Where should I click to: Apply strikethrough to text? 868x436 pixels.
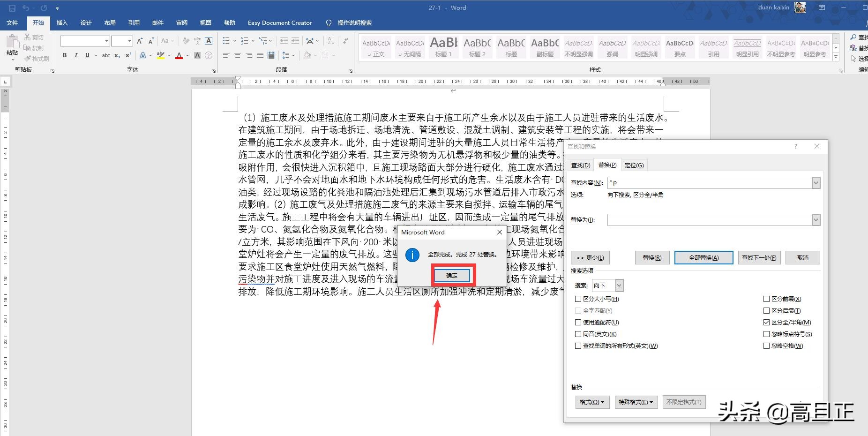pyautogui.click(x=106, y=55)
